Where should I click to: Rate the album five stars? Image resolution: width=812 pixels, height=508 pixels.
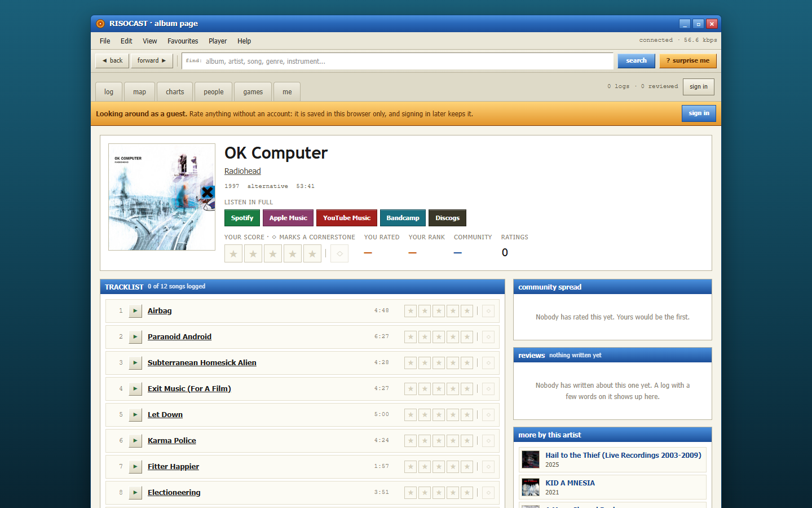point(312,253)
